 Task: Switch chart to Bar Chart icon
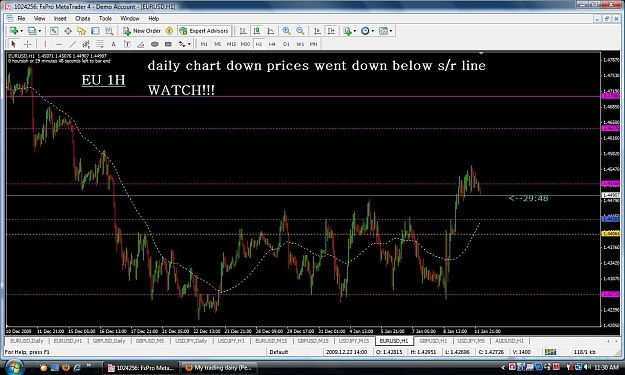[243, 31]
